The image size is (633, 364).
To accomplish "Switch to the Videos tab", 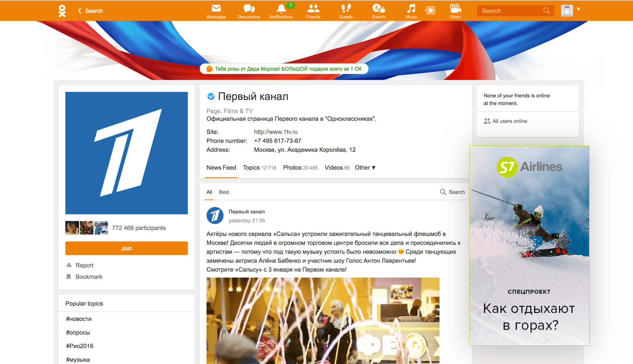I will (337, 168).
